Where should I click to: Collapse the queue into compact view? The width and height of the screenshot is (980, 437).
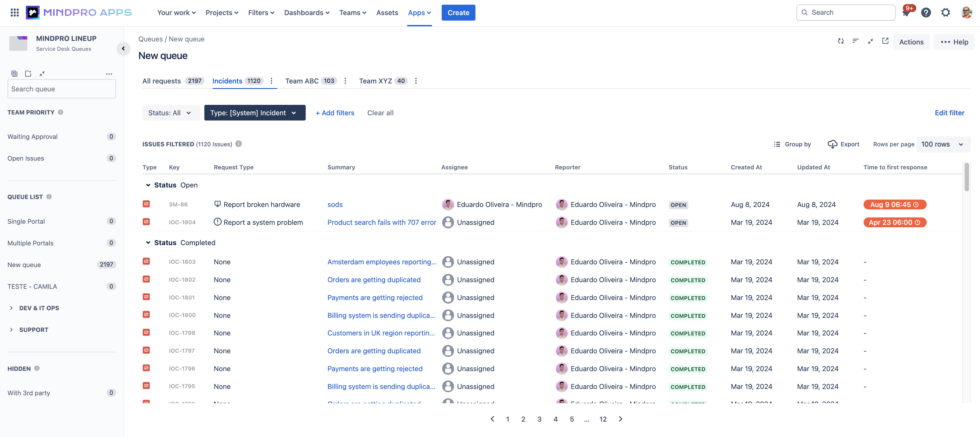click(870, 41)
